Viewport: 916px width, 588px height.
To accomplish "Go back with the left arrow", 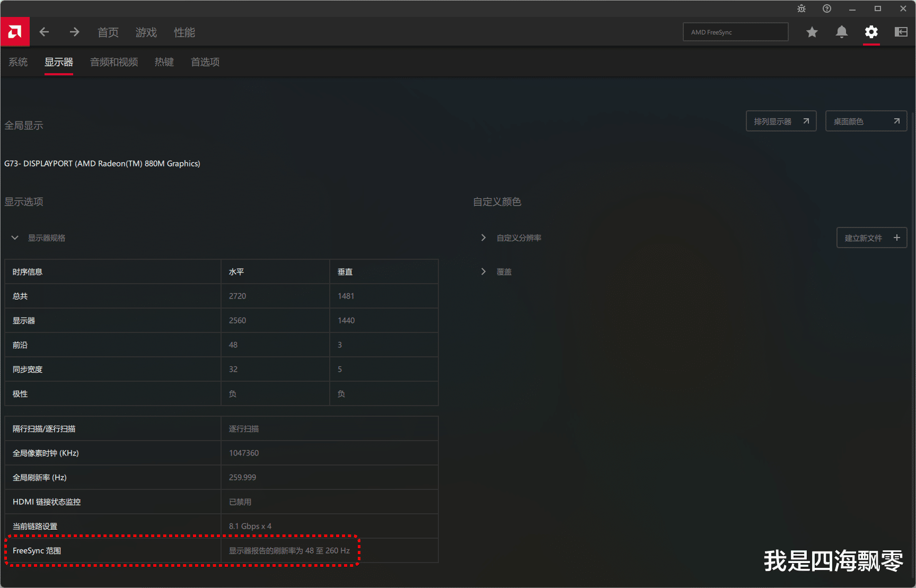I will 45,32.
